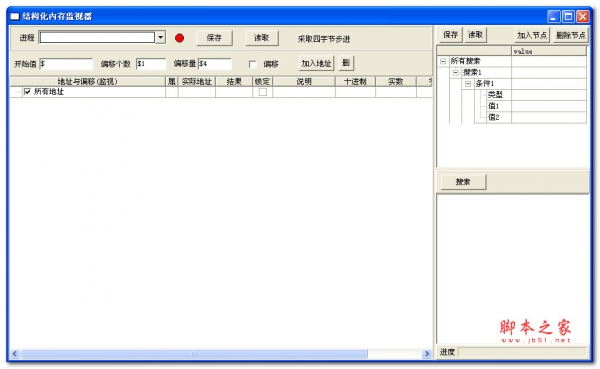Select 值2 tree item
The image size is (600, 369).
pos(494,117)
